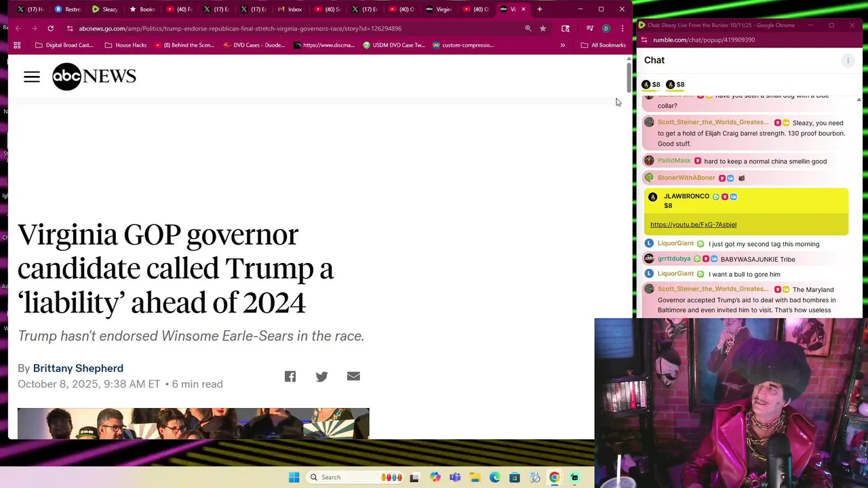Launch Copilot from the taskbar
The height and width of the screenshot is (488, 868).
point(435,477)
